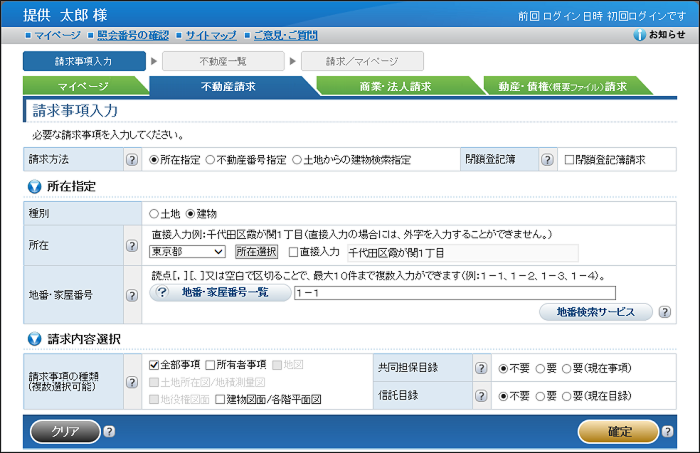Check 建物図面/各階平面図 checkbox

(220, 399)
